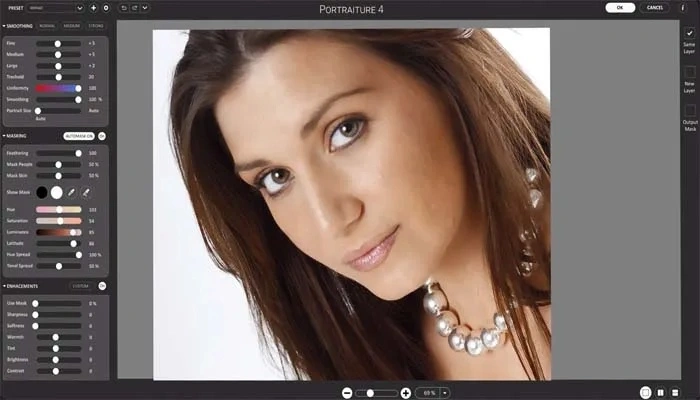Click the zoom out minus icon
The image size is (700, 400).
(347, 393)
